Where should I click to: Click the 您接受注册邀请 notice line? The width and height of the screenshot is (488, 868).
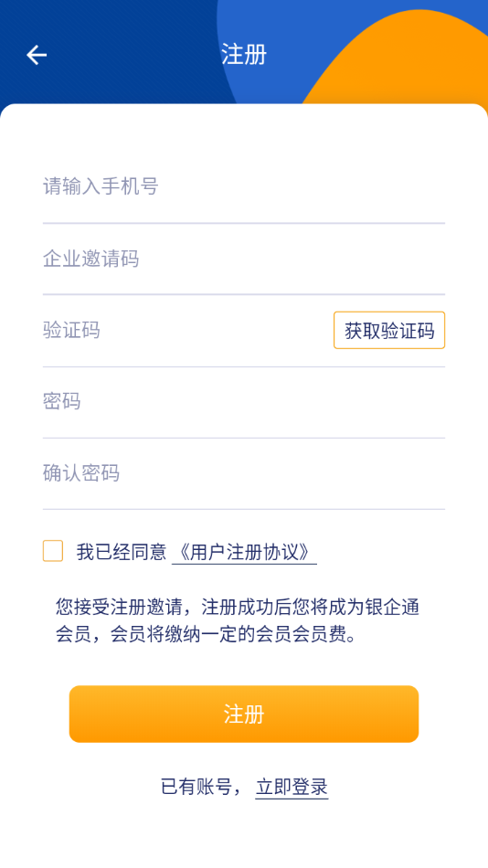pyautogui.click(x=237, y=607)
